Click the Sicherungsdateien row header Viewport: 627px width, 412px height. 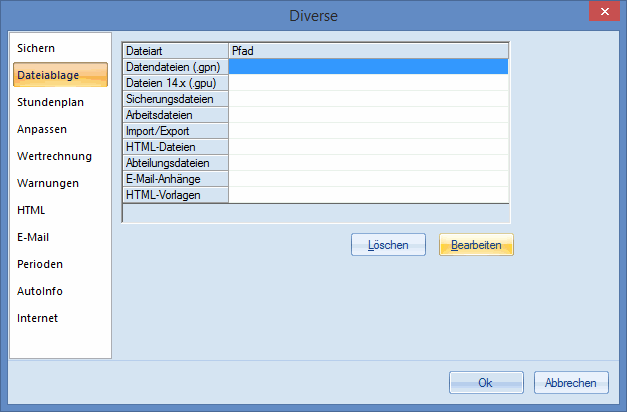[x=176, y=99]
